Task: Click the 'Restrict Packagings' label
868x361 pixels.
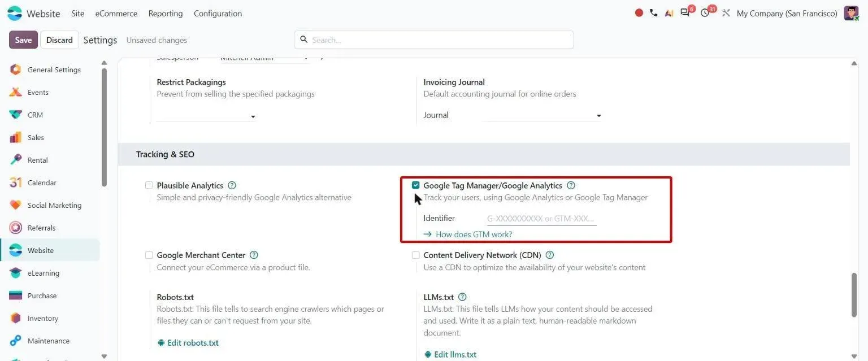Action: pos(191,82)
